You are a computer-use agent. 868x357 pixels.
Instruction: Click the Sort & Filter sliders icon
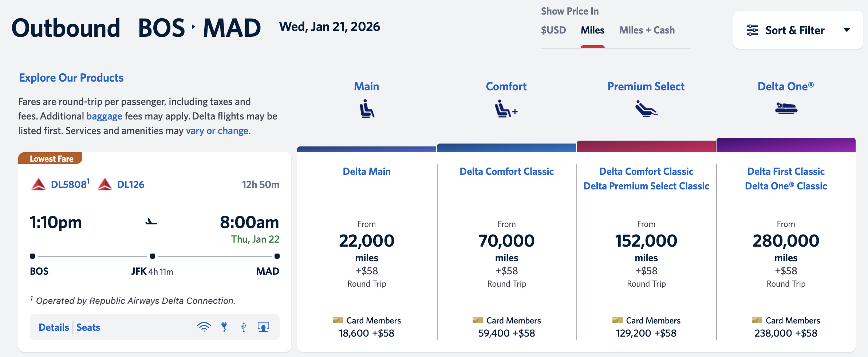click(x=752, y=30)
